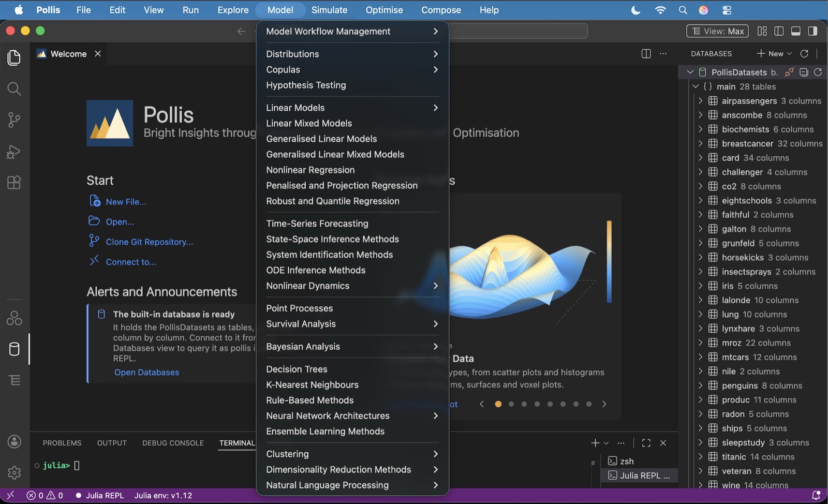Select the zsh terminal session
The width and height of the screenshot is (828, 504).
[x=640, y=461]
